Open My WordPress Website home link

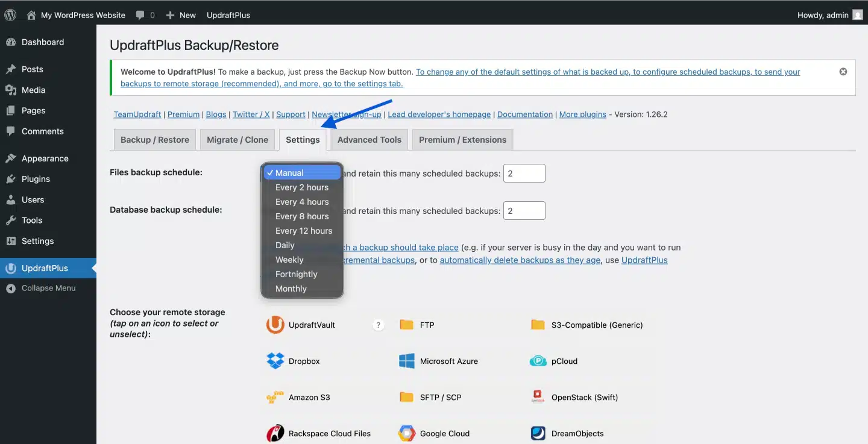(x=76, y=15)
